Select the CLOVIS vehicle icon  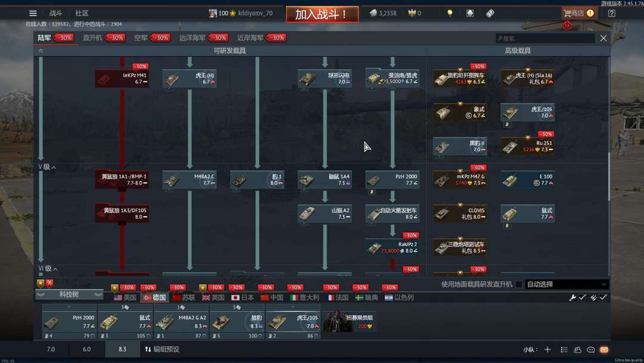[460, 213]
